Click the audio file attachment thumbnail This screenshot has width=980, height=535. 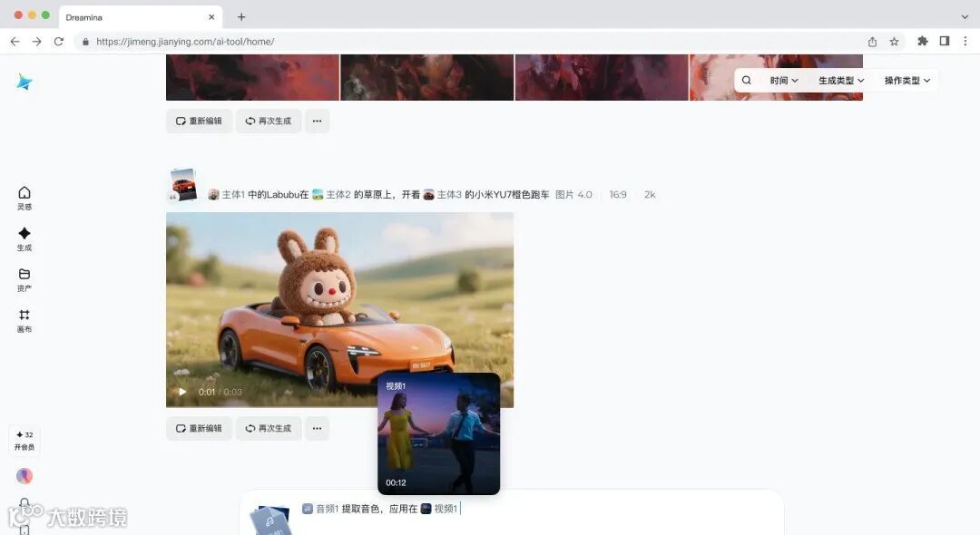click(x=270, y=520)
